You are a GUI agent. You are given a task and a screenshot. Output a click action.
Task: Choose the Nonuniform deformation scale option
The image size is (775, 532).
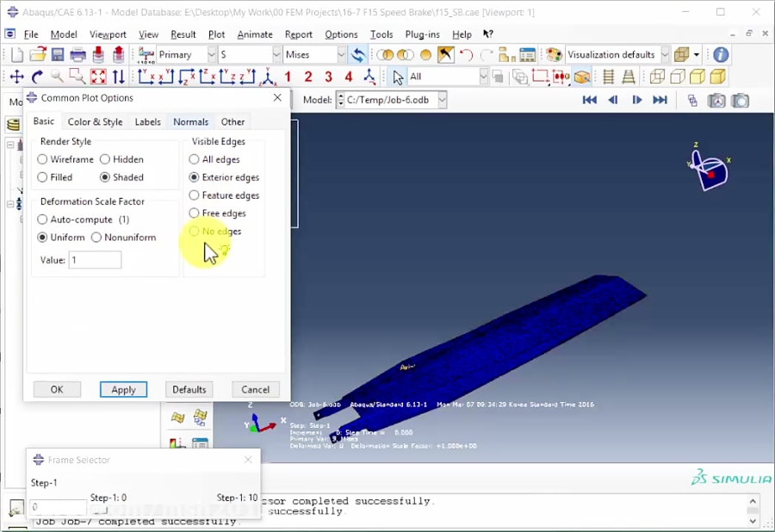click(x=96, y=237)
